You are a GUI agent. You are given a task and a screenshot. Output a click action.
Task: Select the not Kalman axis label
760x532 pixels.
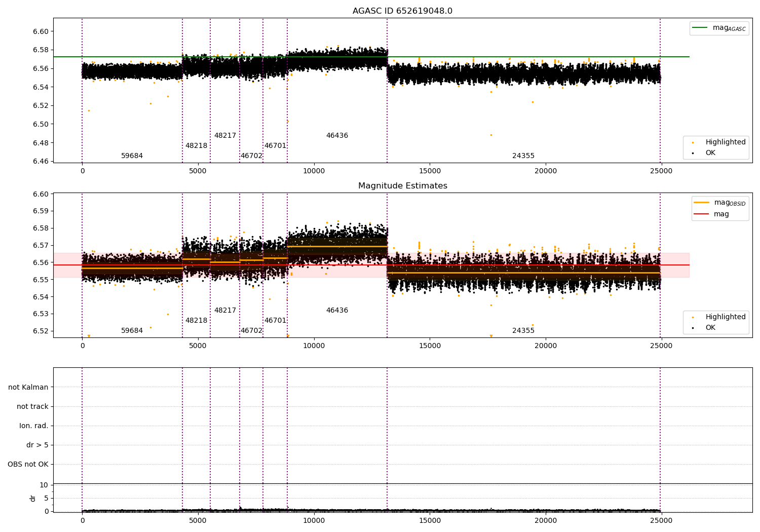[x=28, y=388]
